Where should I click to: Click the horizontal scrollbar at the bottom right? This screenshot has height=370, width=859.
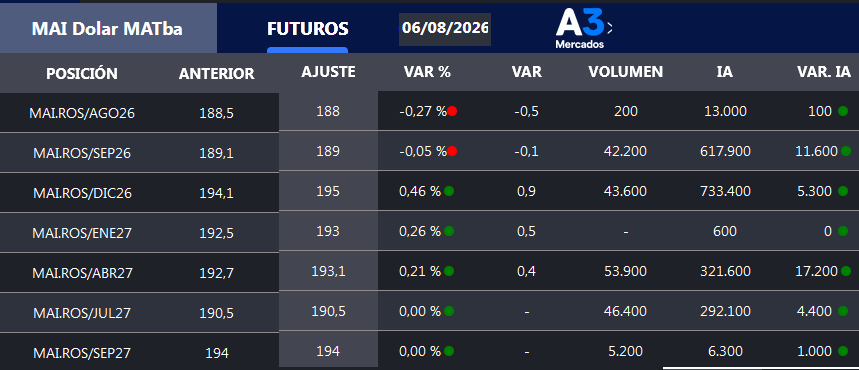pyautogui.click(x=760, y=368)
